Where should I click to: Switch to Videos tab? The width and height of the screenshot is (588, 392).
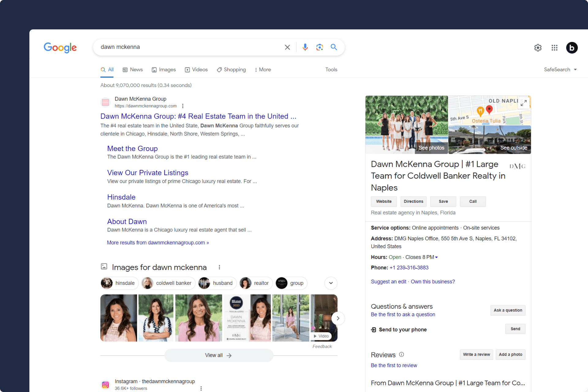(x=196, y=70)
